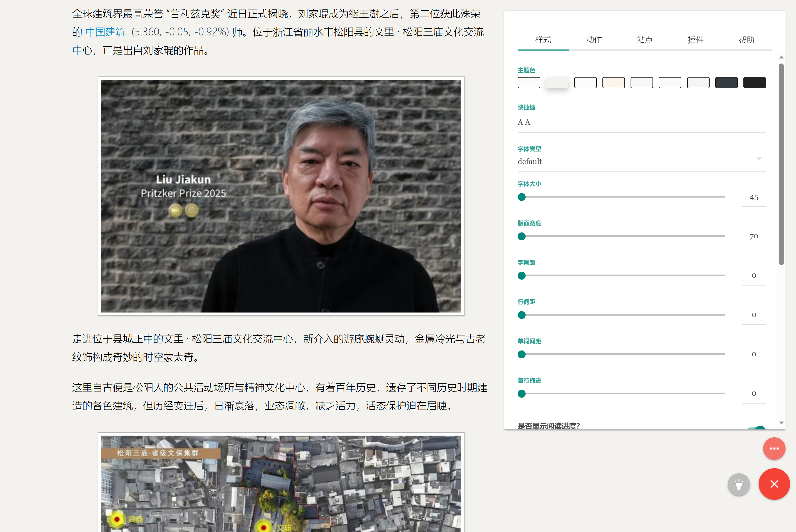The height and width of the screenshot is (532, 796).
Task: Select the cream-colored theme swatch
Action: pos(613,82)
